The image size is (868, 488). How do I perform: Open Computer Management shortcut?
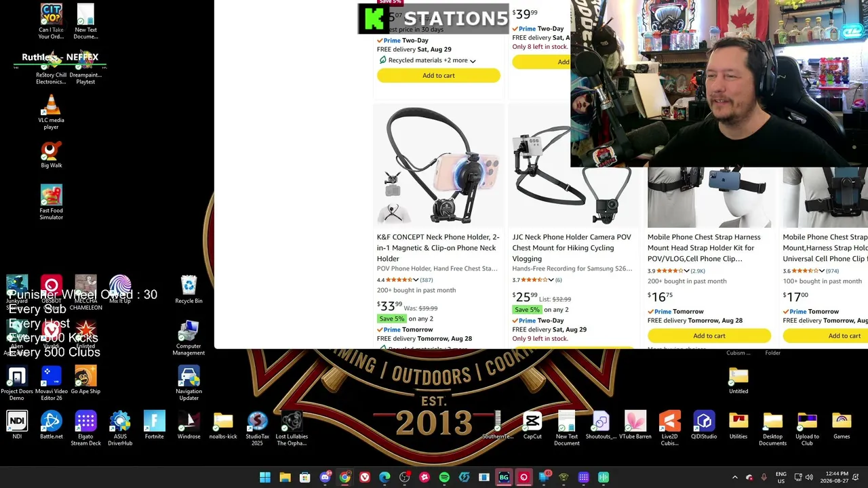click(x=189, y=338)
